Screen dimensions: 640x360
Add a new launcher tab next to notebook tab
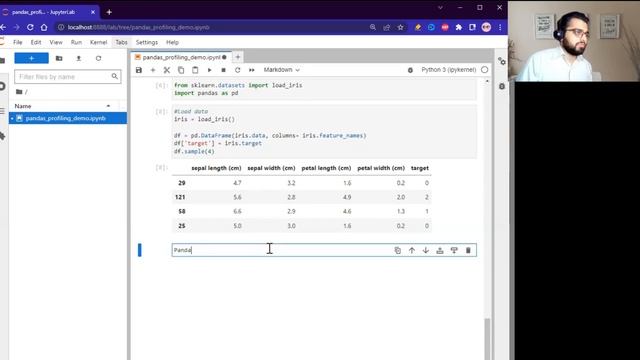[x=238, y=57]
